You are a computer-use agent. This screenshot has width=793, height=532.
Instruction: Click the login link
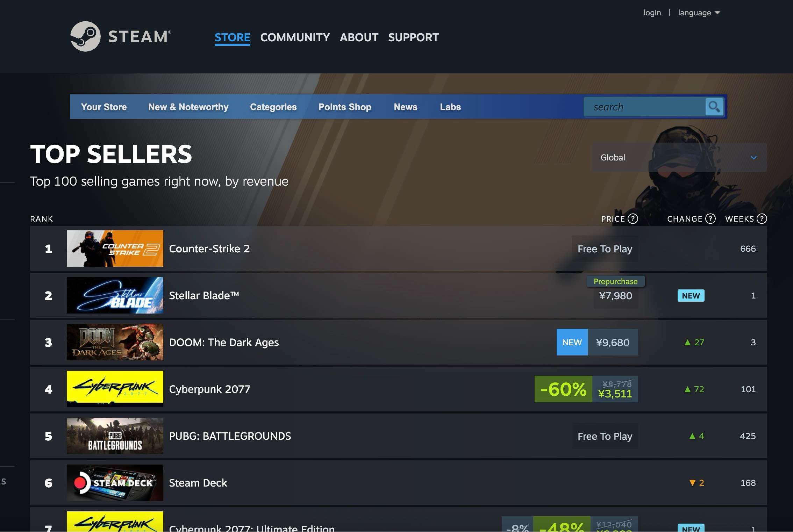(652, 13)
